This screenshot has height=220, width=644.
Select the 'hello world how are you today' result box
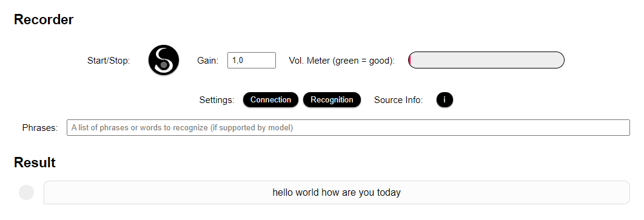pyautogui.click(x=337, y=193)
